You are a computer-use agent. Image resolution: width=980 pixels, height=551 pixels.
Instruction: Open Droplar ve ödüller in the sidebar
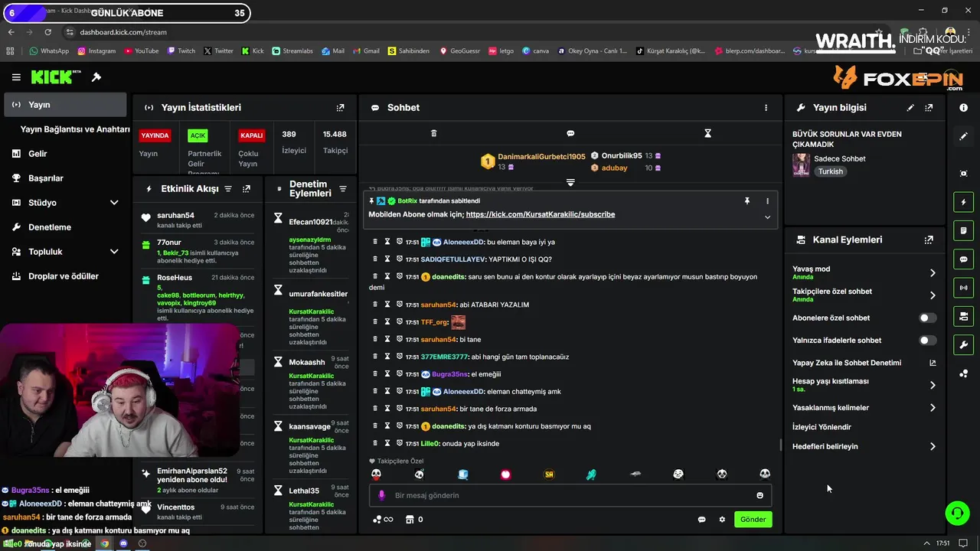coord(64,276)
